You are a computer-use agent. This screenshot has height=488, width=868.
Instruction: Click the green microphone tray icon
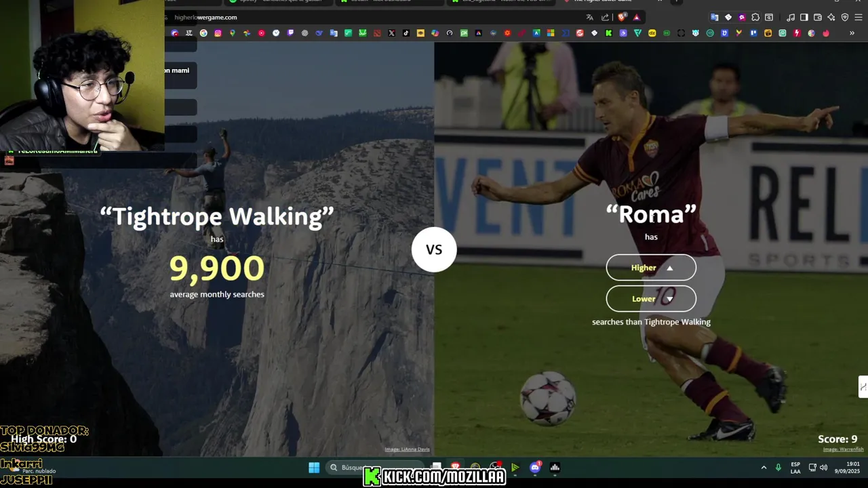(778, 468)
